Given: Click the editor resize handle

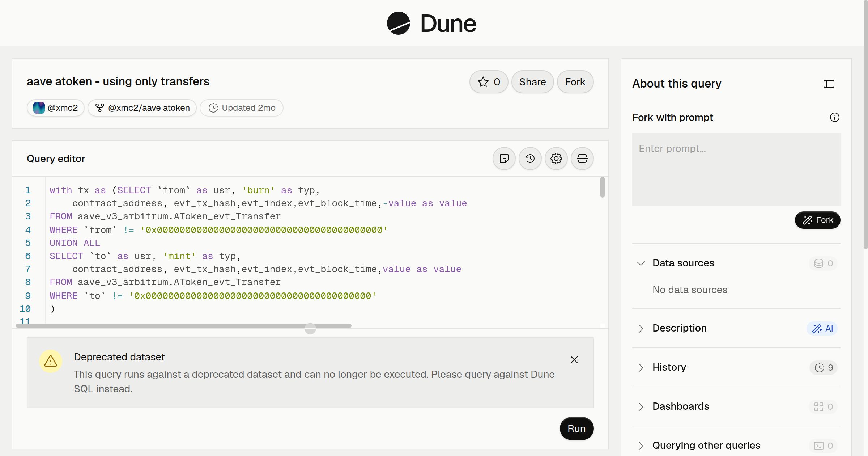Looking at the screenshot, I should 310,329.
